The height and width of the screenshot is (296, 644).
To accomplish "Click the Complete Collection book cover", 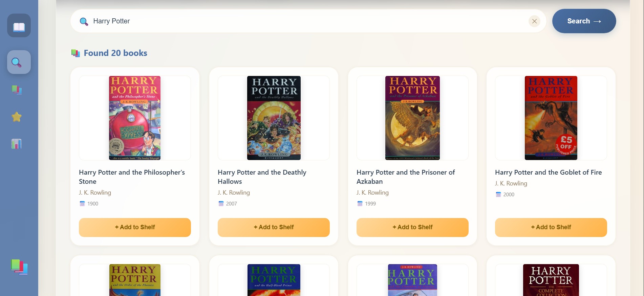I will point(551,280).
